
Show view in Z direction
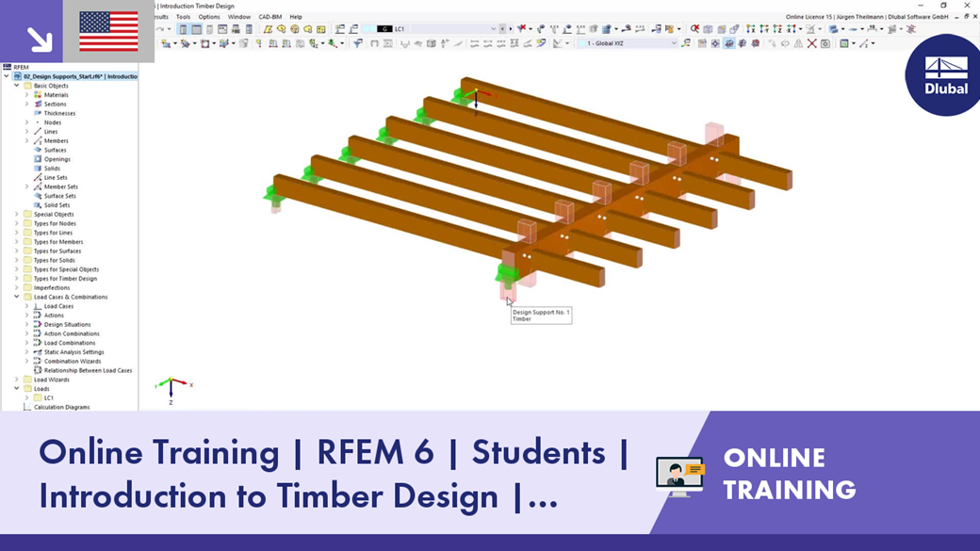tap(777, 29)
